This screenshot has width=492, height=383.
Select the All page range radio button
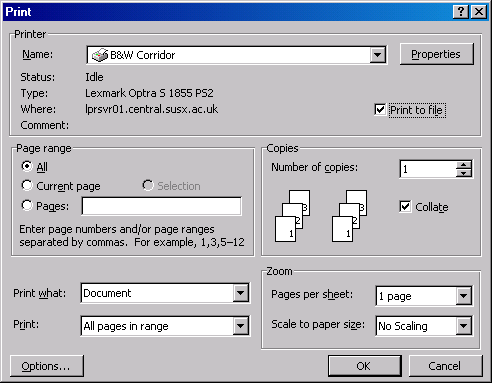coord(27,166)
